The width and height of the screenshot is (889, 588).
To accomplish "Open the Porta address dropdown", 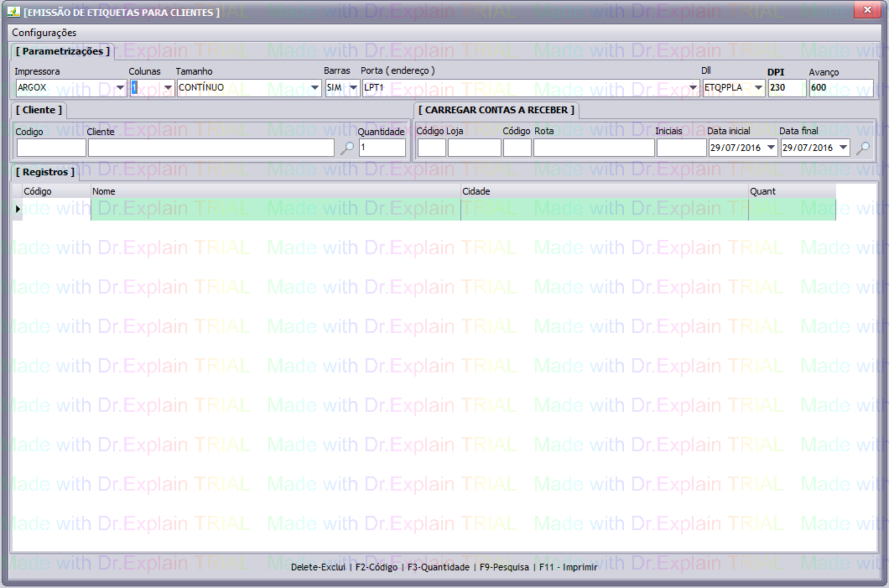I will [x=694, y=88].
